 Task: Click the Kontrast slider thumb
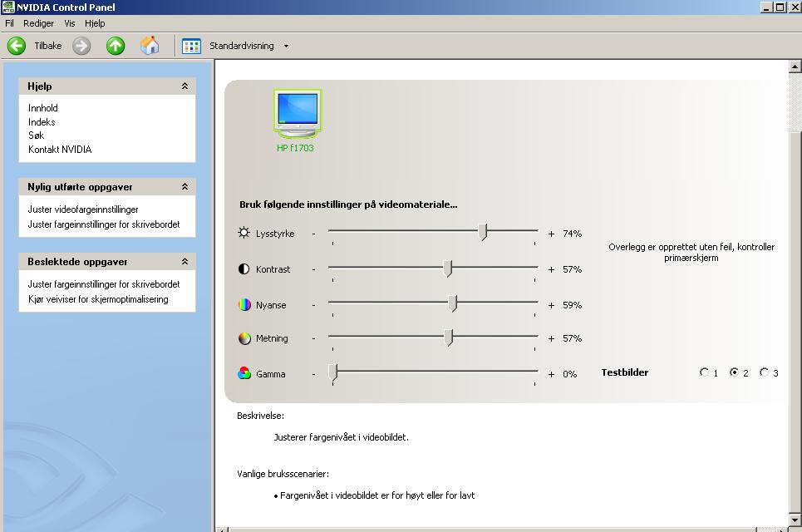click(448, 268)
